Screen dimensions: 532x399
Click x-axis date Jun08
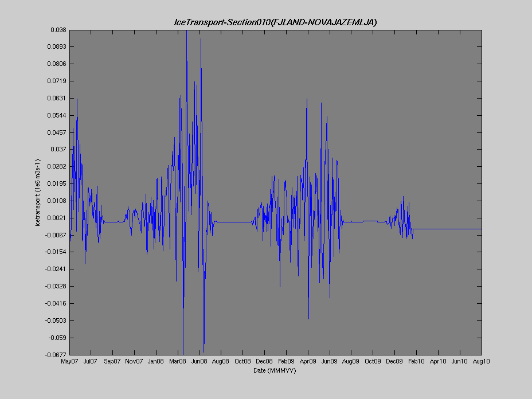pyautogui.click(x=199, y=361)
